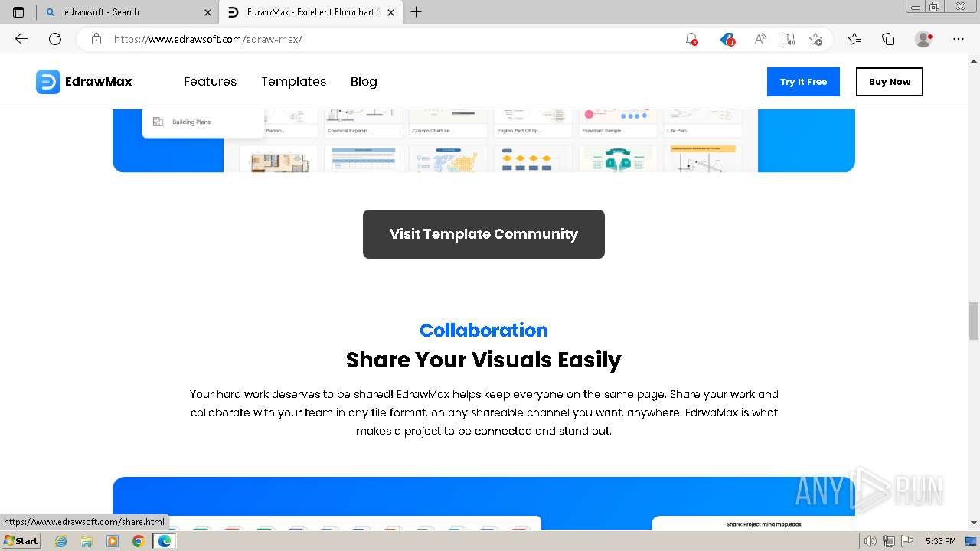Open the Flowchart Sample template thumbnail

[x=618, y=122]
